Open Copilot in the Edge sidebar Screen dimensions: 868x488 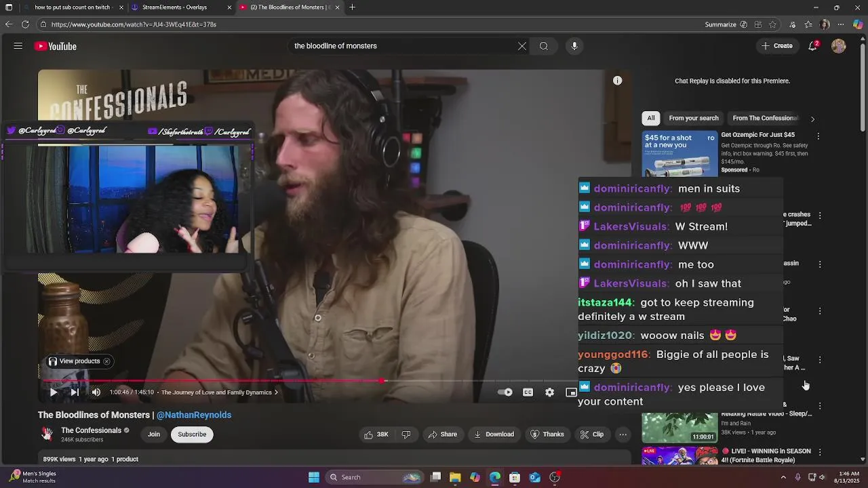pyautogui.click(x=858, y=24)
